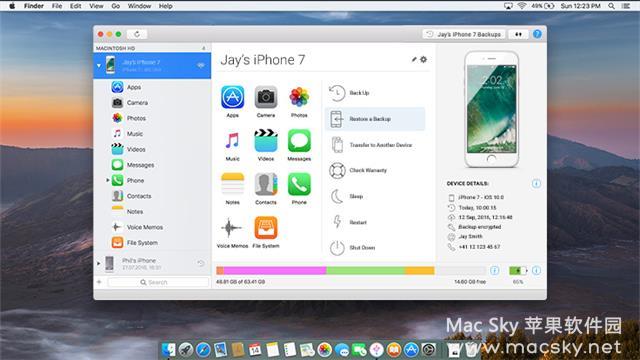Open the Notes icon in the main grid

(x=233, y=184)
